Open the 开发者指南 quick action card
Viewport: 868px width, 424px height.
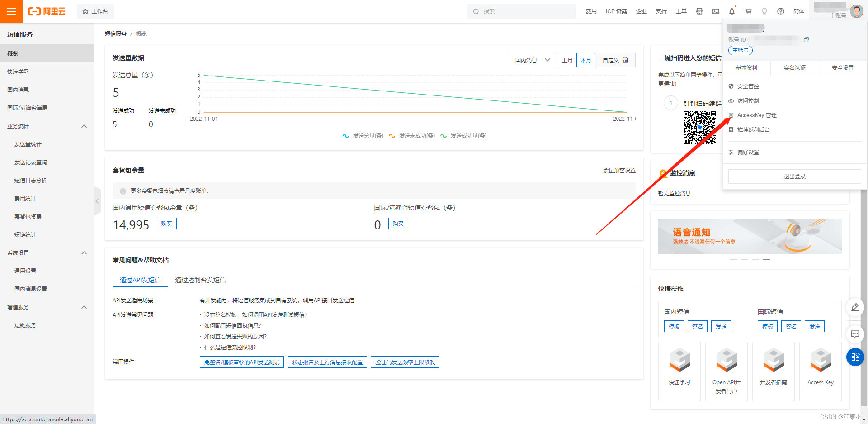coord(774,372)
